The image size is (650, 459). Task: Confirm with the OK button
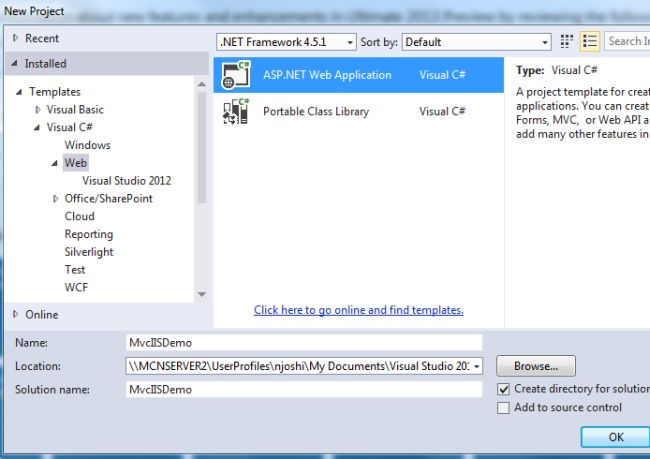pos(615,437)
